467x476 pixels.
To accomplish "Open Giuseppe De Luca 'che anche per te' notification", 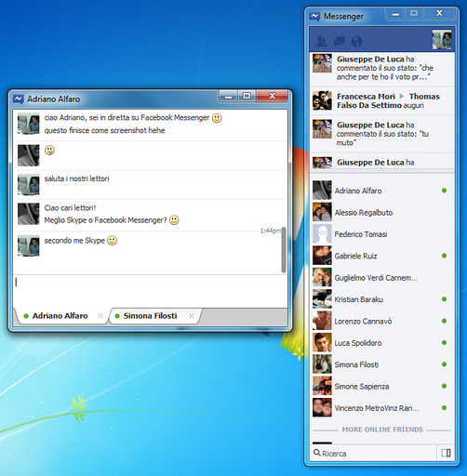I will click(382, 69).
